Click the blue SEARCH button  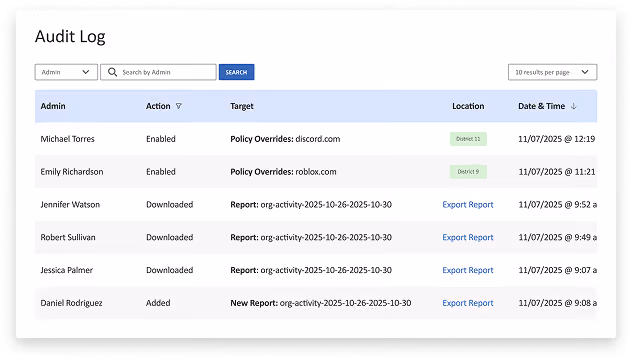[236, 72]
